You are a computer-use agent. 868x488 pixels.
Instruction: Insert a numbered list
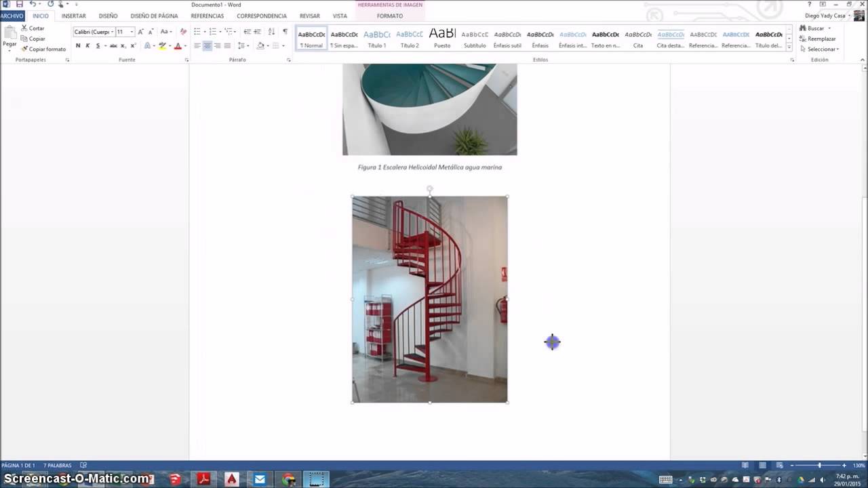(213, 32)
